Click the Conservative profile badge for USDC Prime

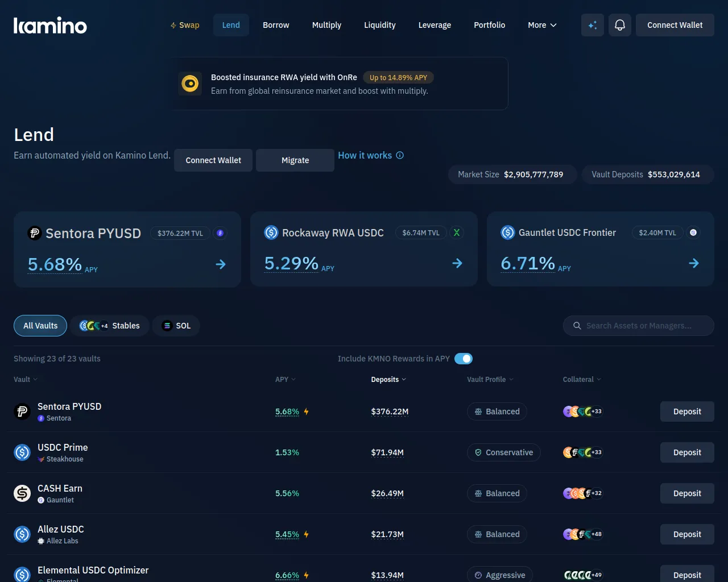[x=503, y=452]
